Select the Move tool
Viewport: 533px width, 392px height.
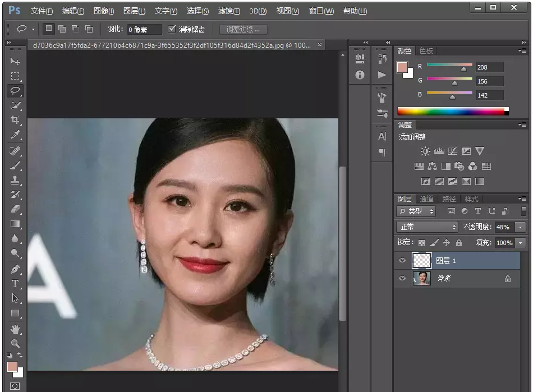pyautogui.click(x=15, y=61)
